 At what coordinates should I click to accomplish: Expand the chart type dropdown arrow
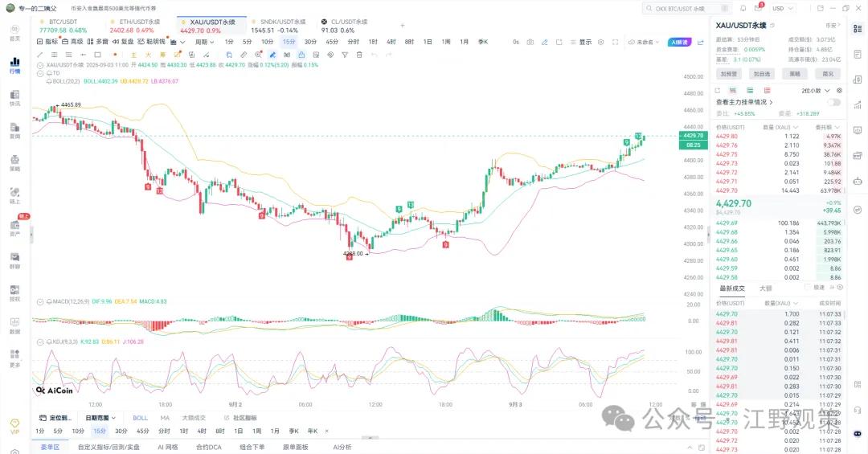pos(182,42)
